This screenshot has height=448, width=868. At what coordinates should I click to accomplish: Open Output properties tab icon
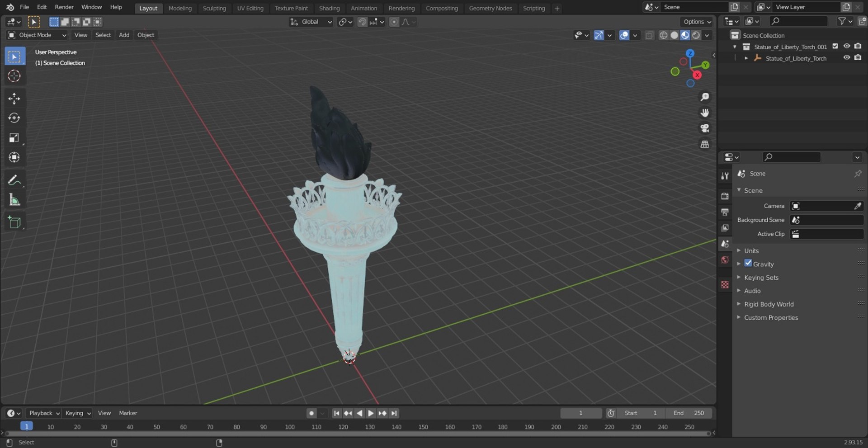[725, 212]
